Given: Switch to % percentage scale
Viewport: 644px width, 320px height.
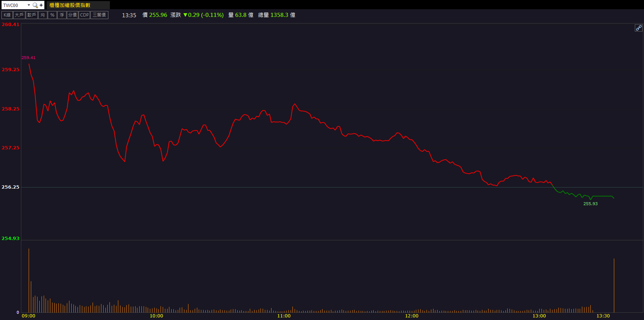Looking at the screenshot, I should click(x=52, y=15).
